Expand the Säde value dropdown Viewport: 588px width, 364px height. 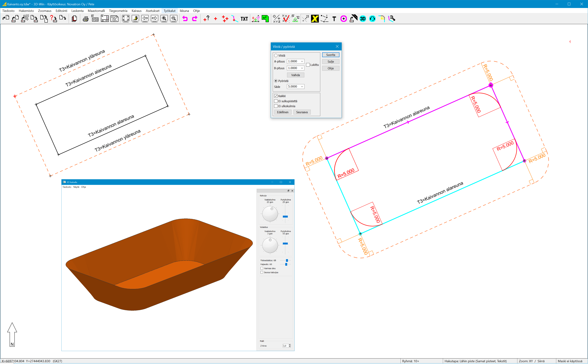[x=302, y=87]
